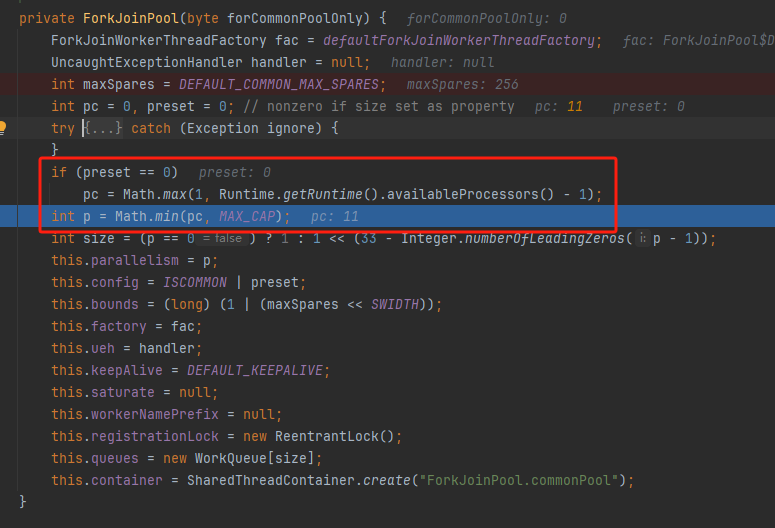Click inline debug value 'pc: 11' in orange
This screenshot has height=528, width=775.
coord(559,107)
